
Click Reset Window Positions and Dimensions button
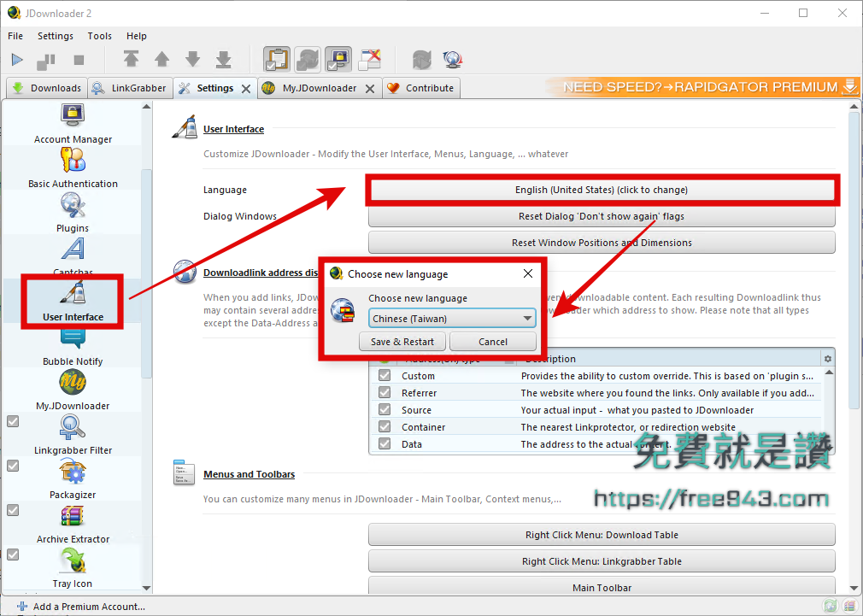pos(602,243)
